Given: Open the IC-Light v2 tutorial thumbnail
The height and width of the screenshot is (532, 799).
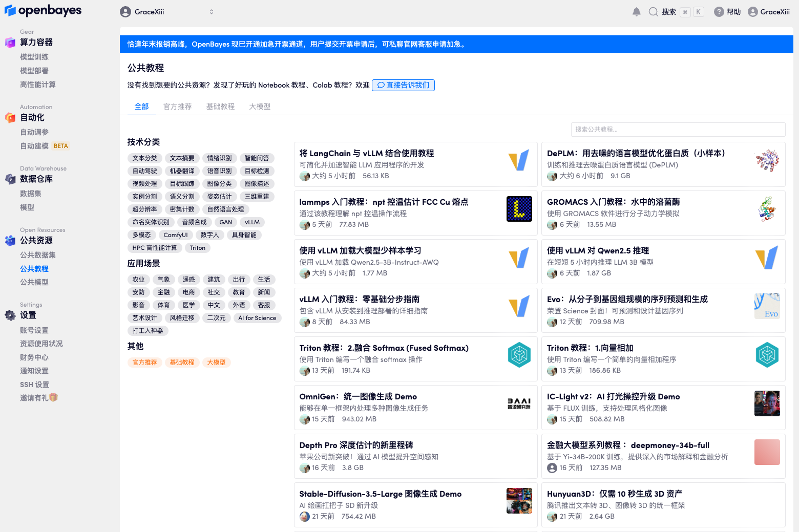Looking at the screenshot, I should (x=767, y=403).
